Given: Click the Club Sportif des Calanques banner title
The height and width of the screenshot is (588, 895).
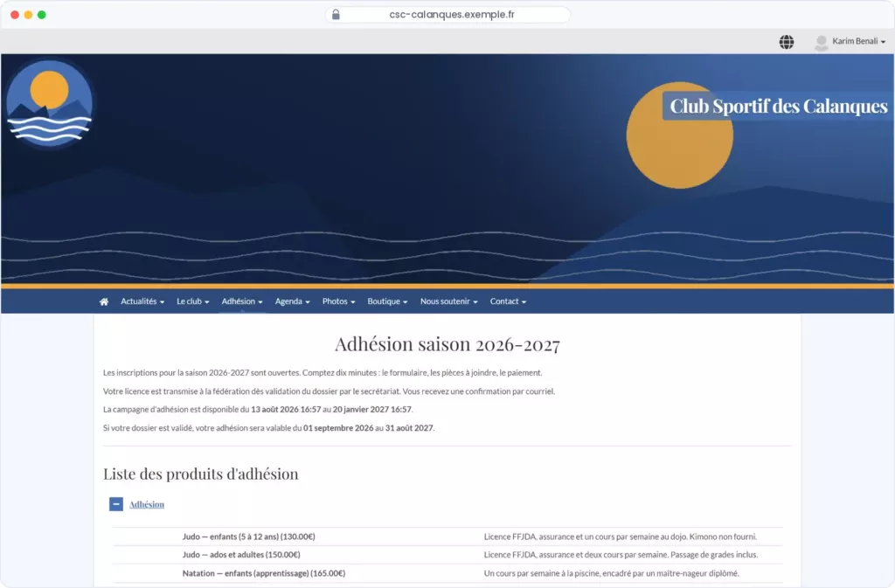Looking at the screenshot, I should point(778,106).
